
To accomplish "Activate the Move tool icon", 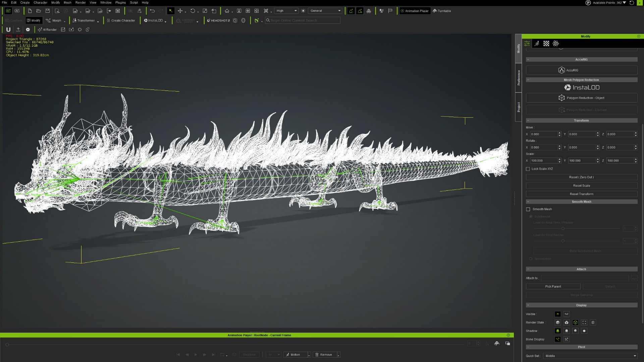I will pyautogui.click(x=180, y=11).
